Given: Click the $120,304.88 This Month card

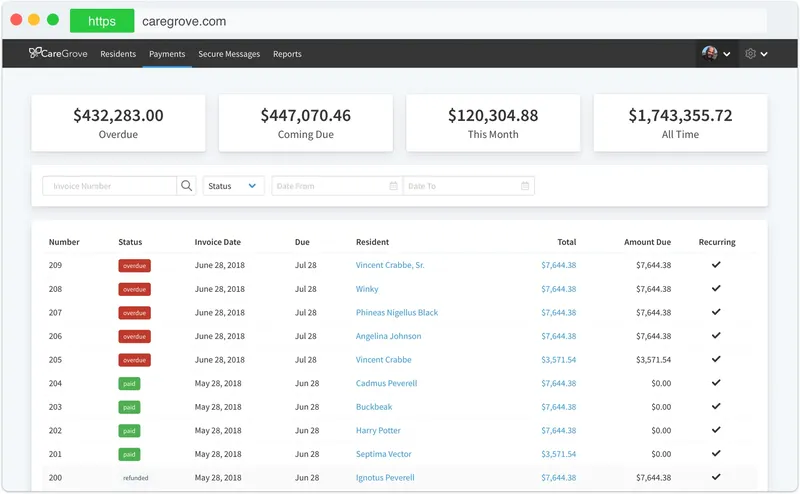Looking at the screenshot, I should 493,123.
